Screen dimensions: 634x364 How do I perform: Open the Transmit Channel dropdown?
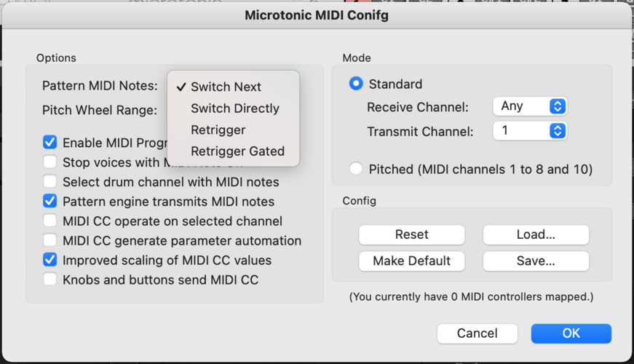[x=530, y=130]
